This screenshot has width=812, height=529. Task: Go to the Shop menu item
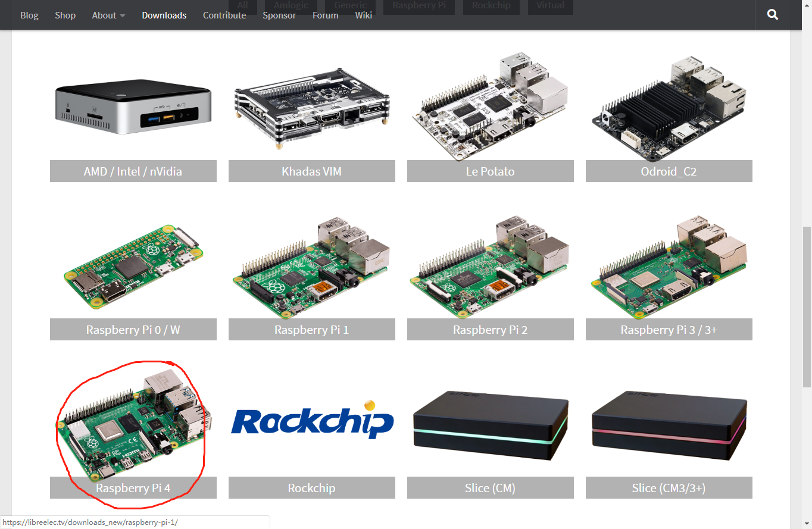65,15
